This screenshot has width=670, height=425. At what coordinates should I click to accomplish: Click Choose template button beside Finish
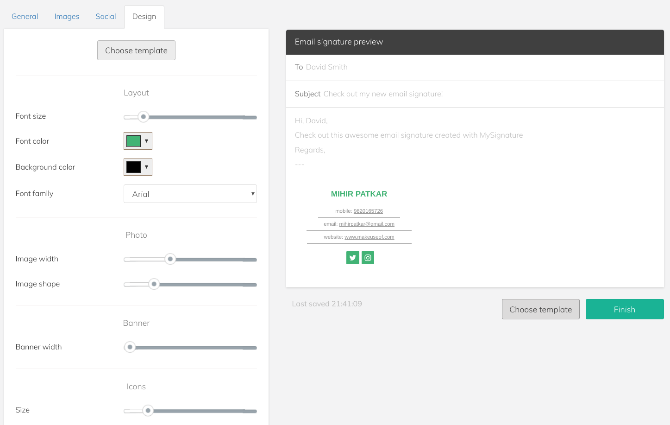pyautogui.click(x=541, y=309)
